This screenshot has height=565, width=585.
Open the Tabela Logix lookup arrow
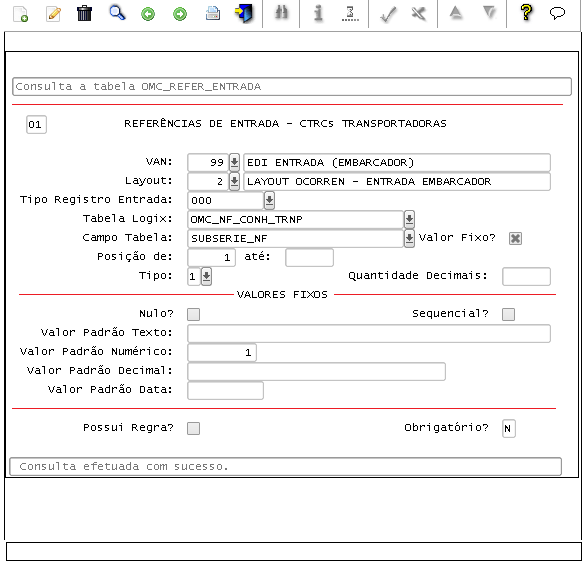(x=409, y=219)
